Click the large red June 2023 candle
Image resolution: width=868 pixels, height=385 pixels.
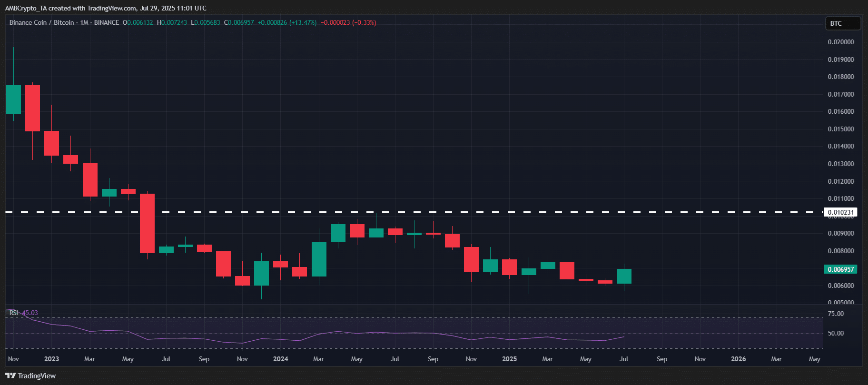(x=147, y=223)
